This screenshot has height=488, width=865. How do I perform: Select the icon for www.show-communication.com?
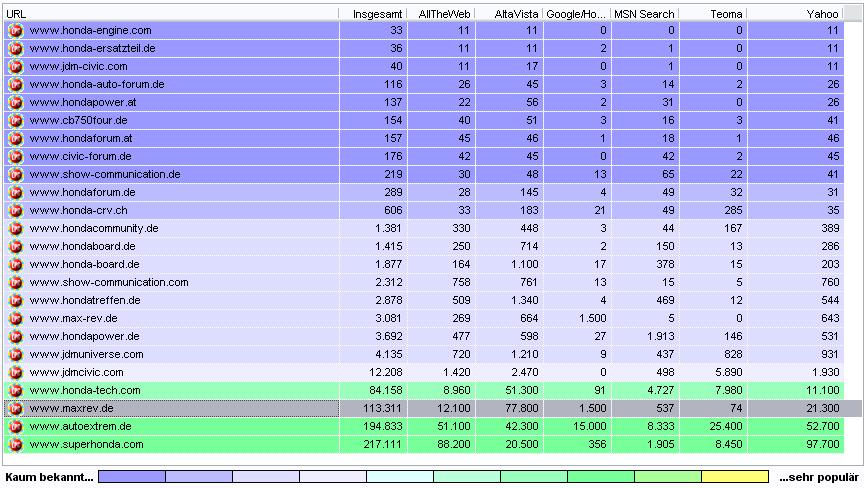[x=15, y=283]
